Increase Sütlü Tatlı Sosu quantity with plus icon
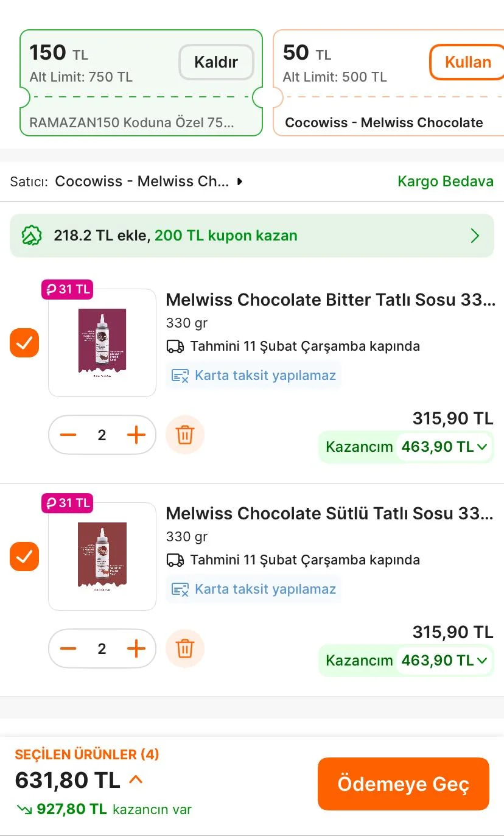This screenshot has width=504, height=836. coord(136,648)
